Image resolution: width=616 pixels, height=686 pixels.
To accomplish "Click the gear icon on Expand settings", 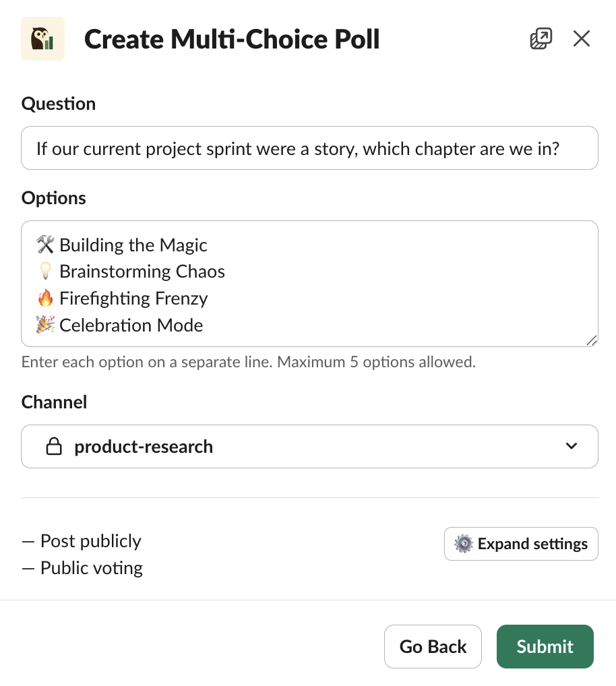I will point(464,544).
